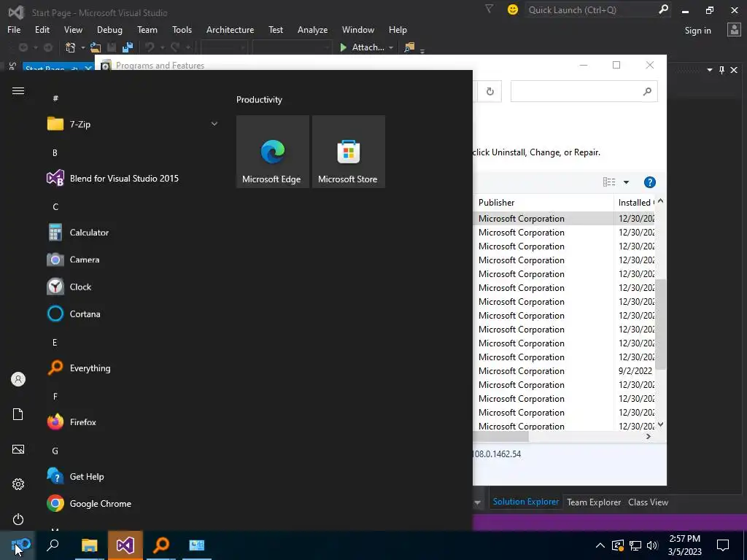Click the Power icon in Start

coord(18,519)
